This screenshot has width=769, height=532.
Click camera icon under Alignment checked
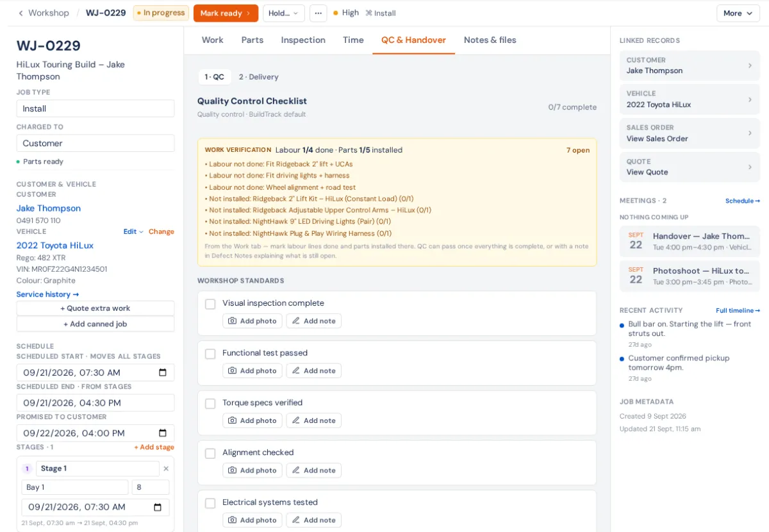tap(233, 470)
